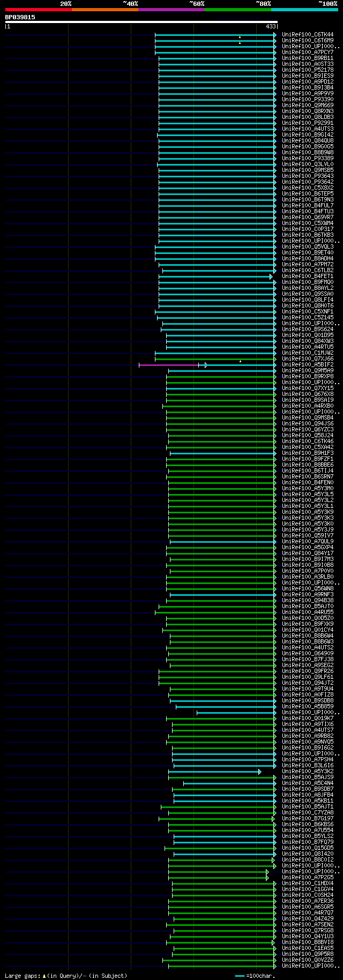Open hit UniRef100_A7PCY7
343x980 pixels.
308,52
